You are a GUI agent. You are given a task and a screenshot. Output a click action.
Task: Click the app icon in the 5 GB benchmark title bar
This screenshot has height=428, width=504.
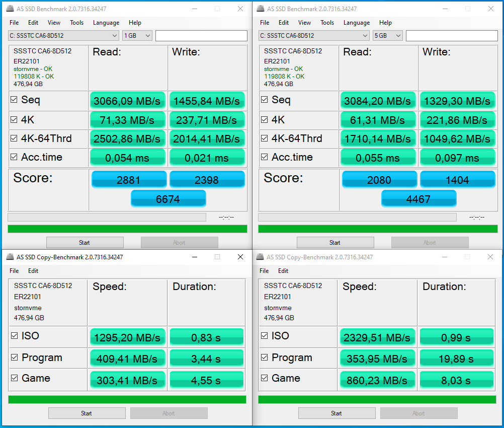point(261,9)
